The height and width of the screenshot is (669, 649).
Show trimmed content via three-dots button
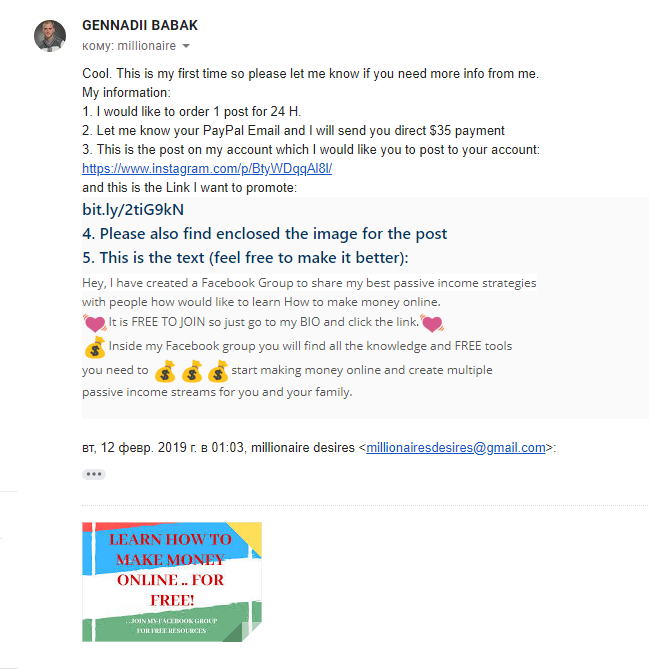tap(94, 474)
